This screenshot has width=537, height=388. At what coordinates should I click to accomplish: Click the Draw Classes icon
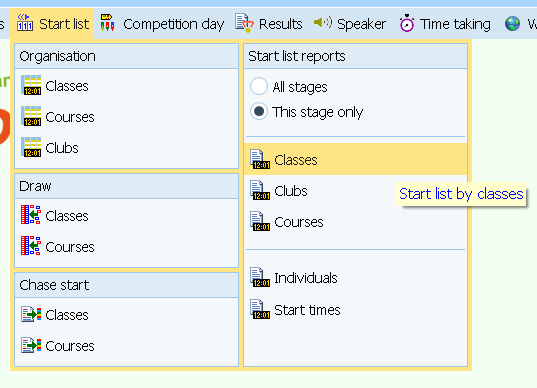click(x=31, y=215)
